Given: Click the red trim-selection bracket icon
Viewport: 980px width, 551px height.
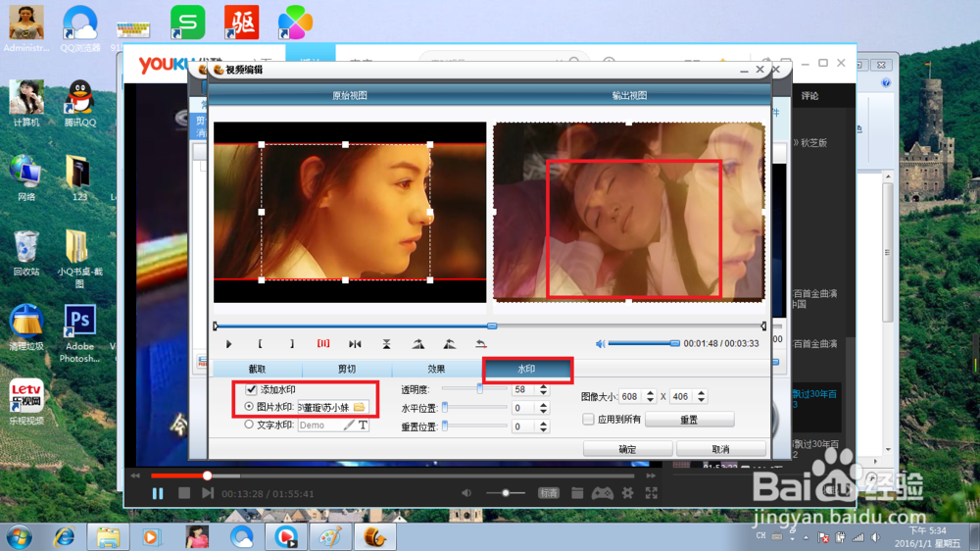Looking at the screenshot, I should [323, 343].
